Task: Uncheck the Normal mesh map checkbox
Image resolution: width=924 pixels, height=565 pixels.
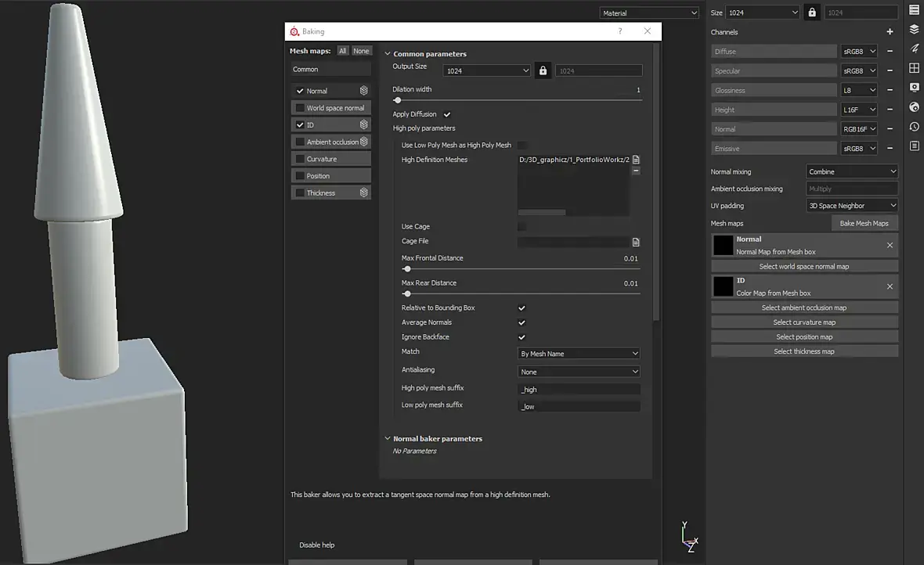Action: [x=300, y=91]
